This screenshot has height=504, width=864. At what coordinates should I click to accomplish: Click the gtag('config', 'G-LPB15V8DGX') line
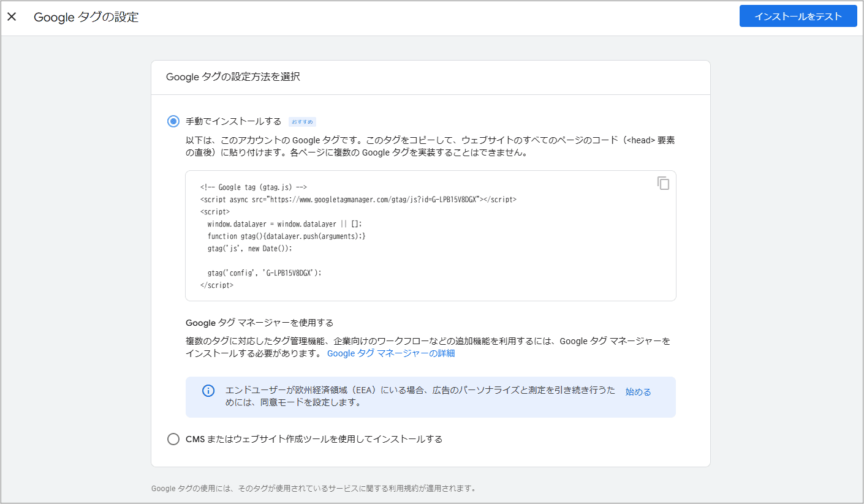point(264,273)
